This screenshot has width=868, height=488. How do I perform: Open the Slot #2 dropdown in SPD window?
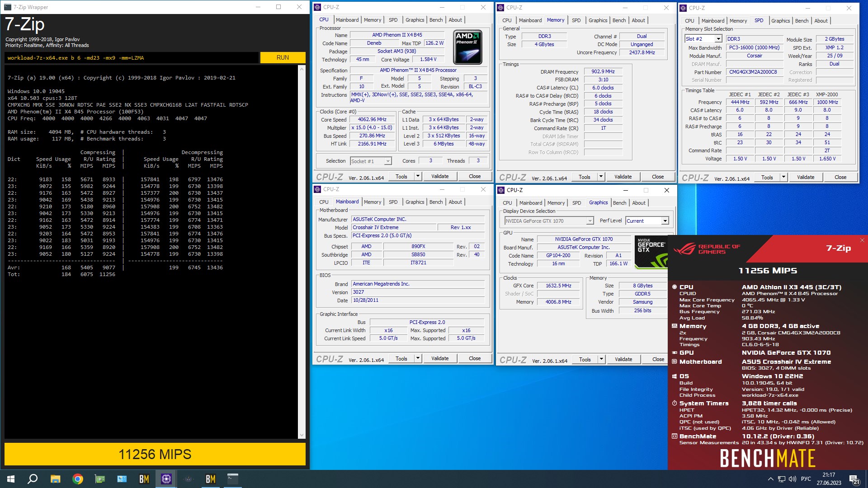[718, 39]
